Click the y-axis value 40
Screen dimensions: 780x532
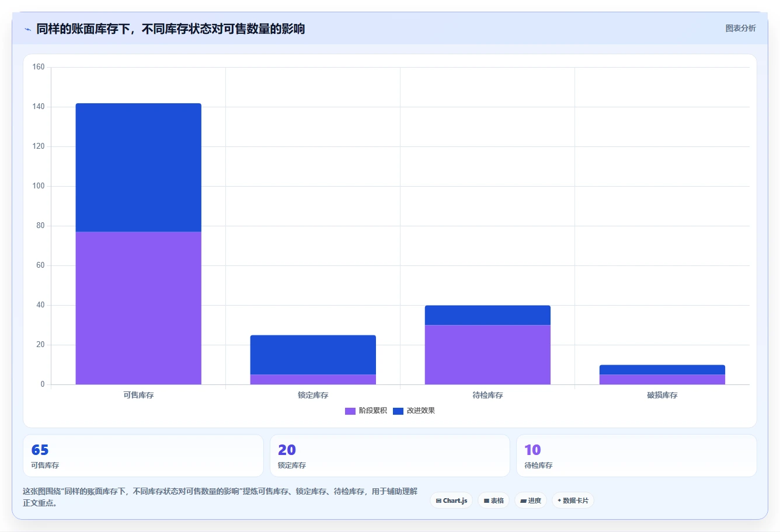pyautogui.click(x=40, y=305)
